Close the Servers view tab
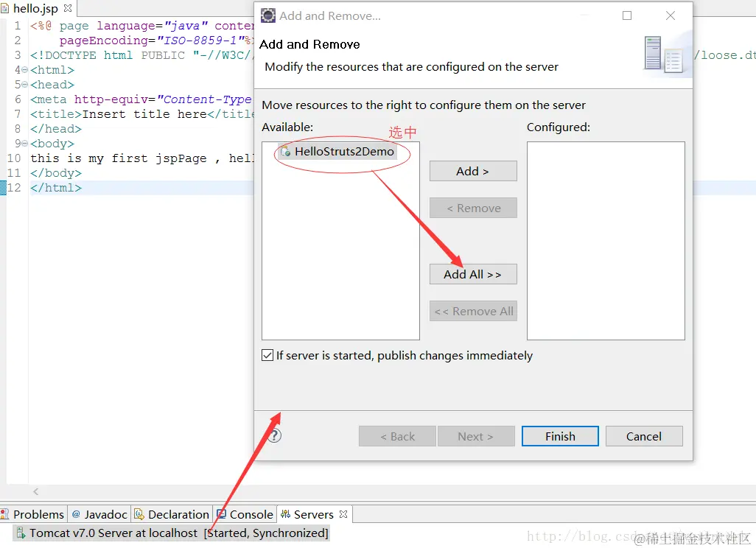Screen dimensions: 756x551 click(x=343, y=514)
